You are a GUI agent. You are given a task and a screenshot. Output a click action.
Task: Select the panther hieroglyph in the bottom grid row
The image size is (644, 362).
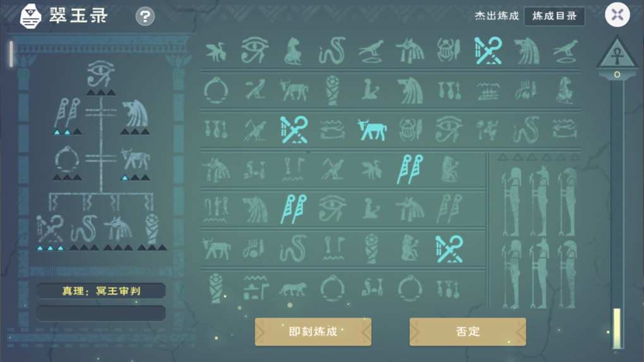click(293, 289)
